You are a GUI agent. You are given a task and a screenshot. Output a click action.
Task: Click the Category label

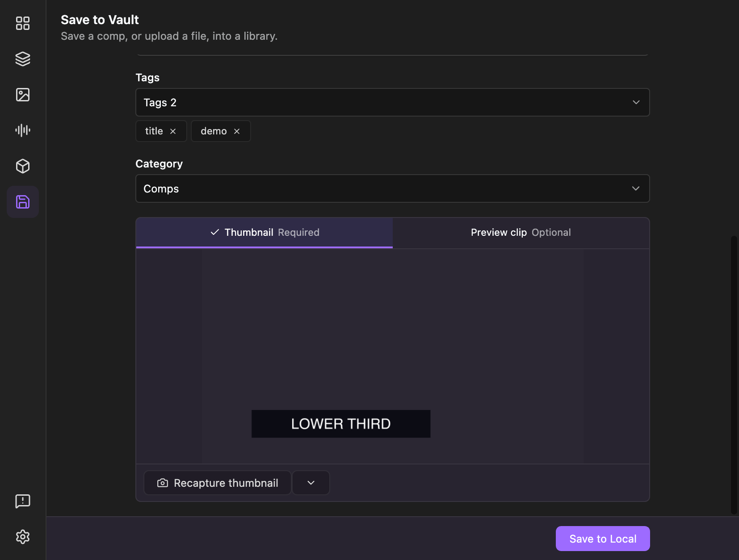coord(159,164)
